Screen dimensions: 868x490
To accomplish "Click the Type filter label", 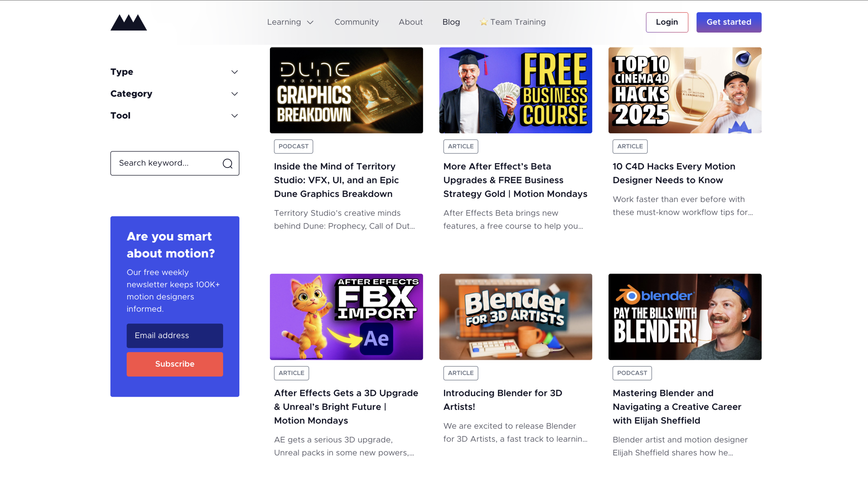I will click(x=122, y=72).
